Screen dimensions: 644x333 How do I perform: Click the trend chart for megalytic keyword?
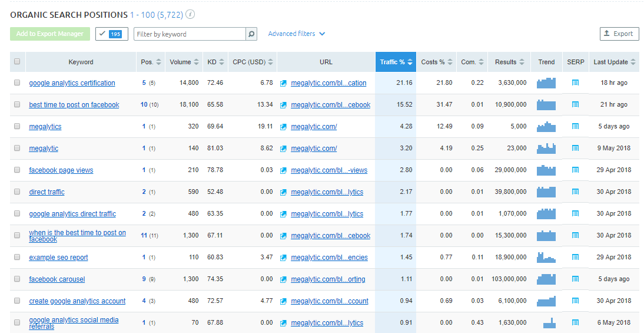[546, 149]
